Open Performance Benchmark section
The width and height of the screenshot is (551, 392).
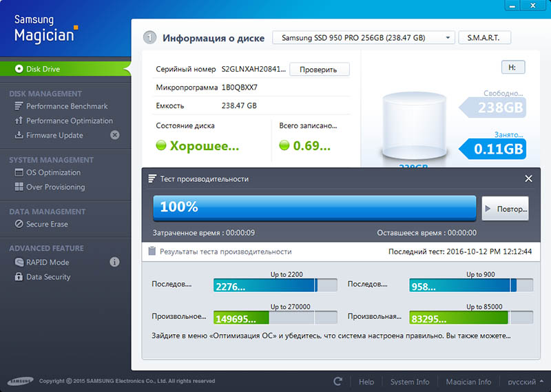tap(66, 106)
